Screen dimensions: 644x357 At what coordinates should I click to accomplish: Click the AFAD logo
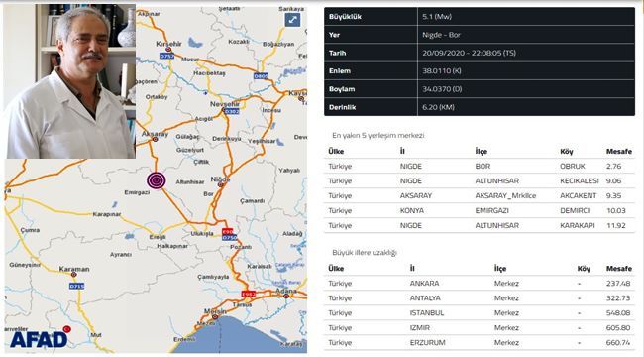point(40,338)
